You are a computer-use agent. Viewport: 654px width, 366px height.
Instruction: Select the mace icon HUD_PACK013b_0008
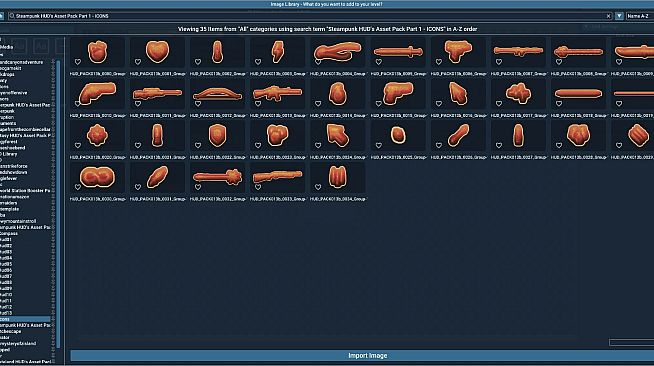[578, 52]
